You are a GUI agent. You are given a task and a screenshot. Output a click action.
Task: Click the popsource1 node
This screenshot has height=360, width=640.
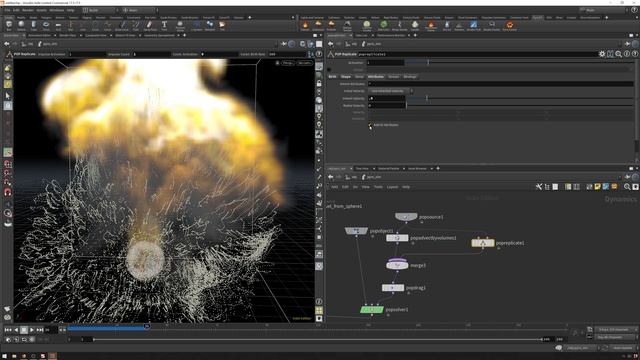click(406, 217)
